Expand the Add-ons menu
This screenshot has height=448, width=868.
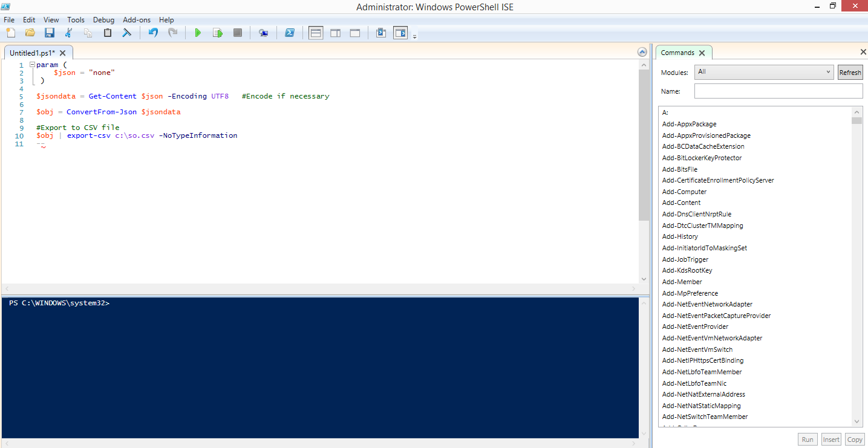(137, 19)
